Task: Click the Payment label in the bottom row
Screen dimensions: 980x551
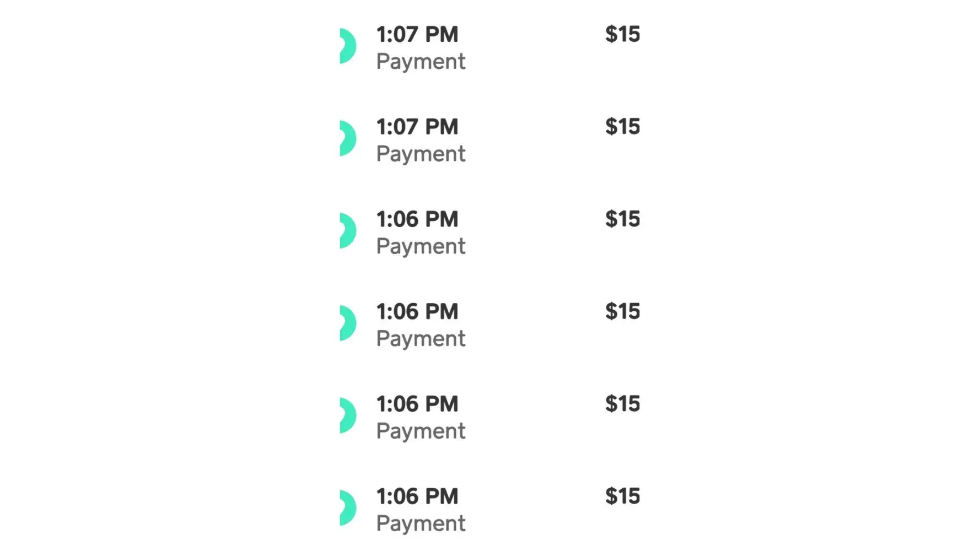Action: [x=421, y=524]
